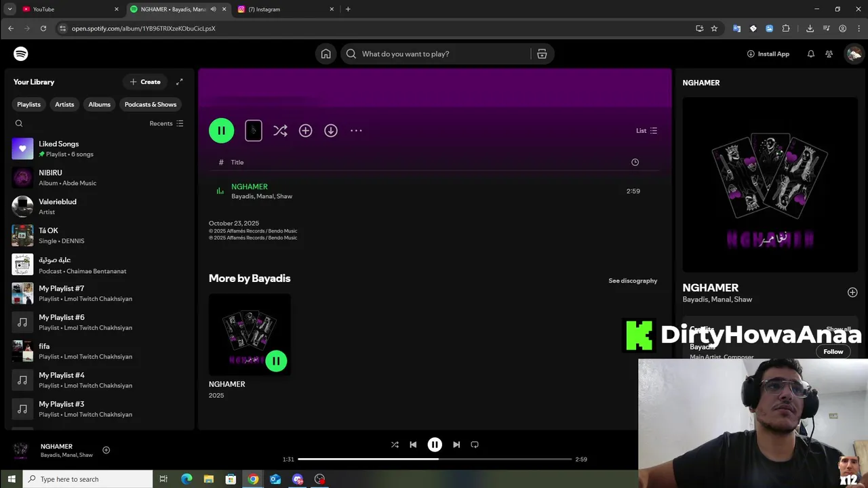Switch to Instagram browser tab
The height and width of the screenshot is (488, 868).
pyautogui.click(x=285, y=9)
